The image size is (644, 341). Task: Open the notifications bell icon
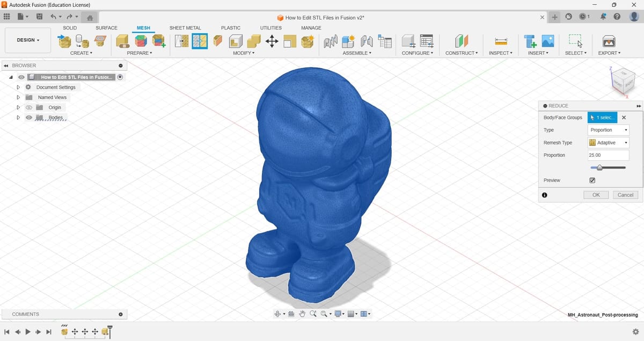(x=603, y=17)
